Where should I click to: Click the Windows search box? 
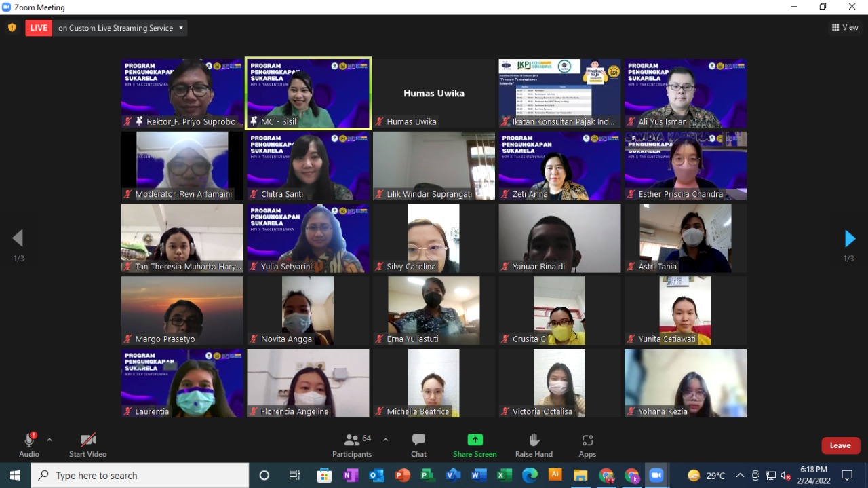pos(140,475)
